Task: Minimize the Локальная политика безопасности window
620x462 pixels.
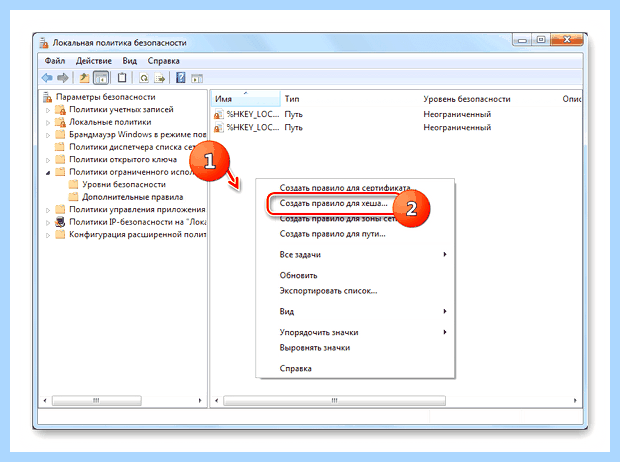Action: [522, 40]
